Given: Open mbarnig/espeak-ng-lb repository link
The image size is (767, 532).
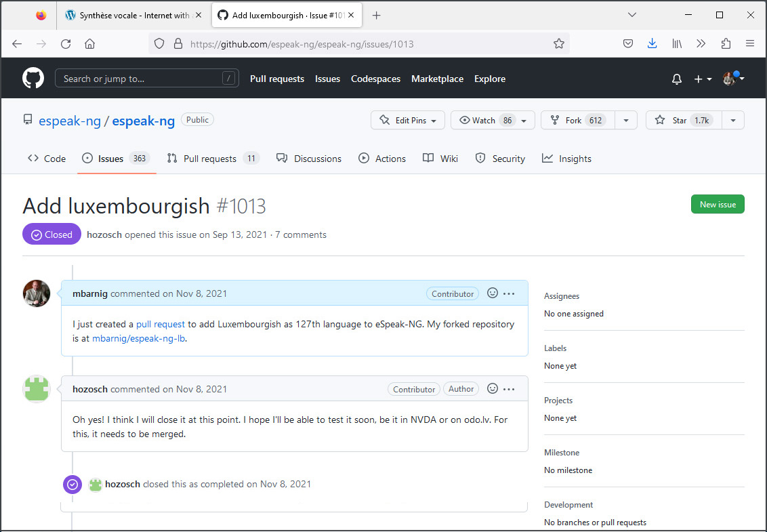Looking at the screenshot, I should tap(138, 338).
